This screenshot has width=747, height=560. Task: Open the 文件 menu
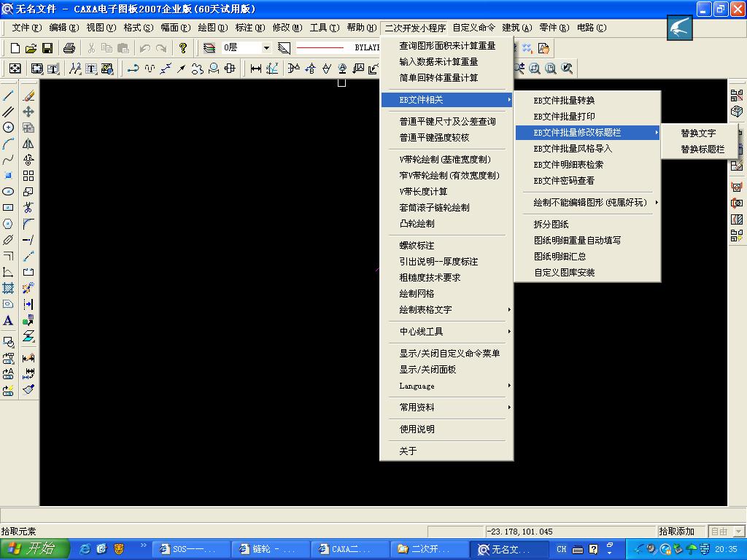tap(27, 28)
